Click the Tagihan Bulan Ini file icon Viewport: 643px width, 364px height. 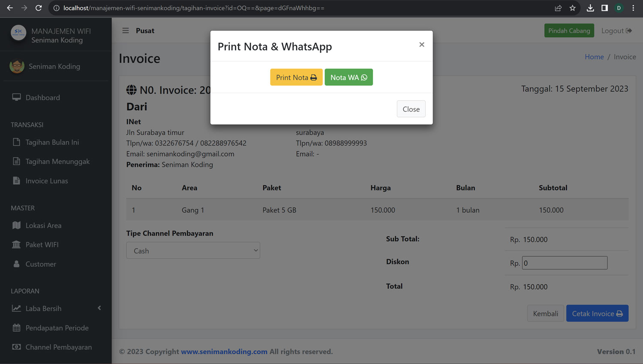tap(16, 142)
